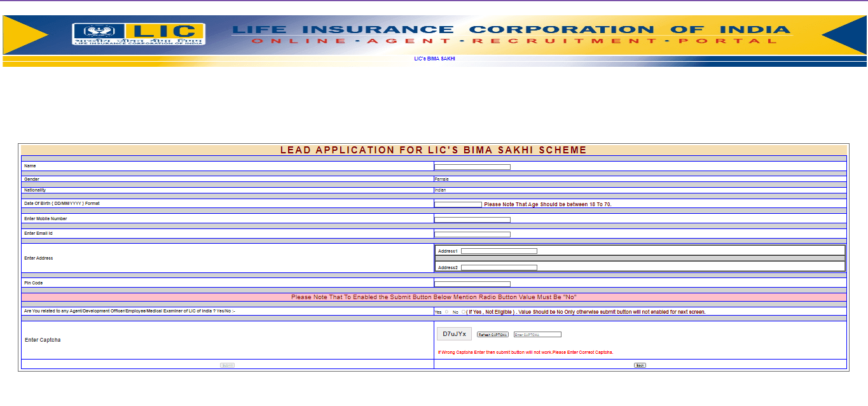868x406 pixels.
Task: Click the Mobile Number input field
Action: [472, 220]
